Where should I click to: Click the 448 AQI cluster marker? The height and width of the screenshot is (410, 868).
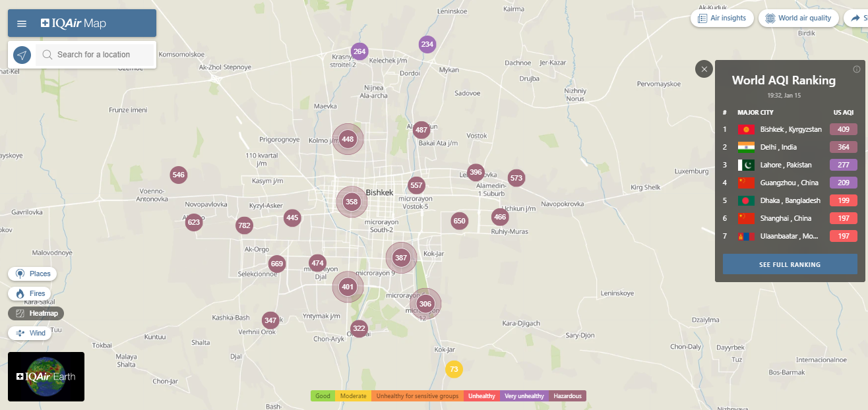[348, 139]
